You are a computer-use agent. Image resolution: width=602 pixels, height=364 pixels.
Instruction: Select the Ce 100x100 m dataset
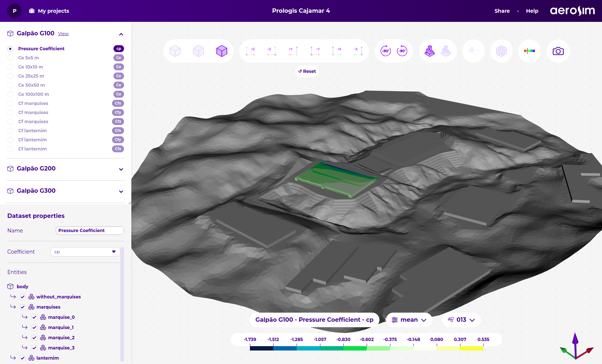click(x=34, y=94)
